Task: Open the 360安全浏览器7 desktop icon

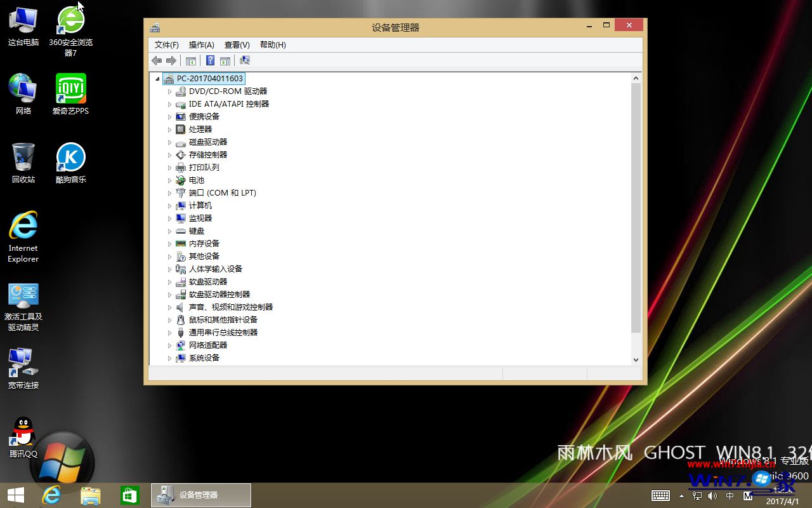Action: pos(70,21)
